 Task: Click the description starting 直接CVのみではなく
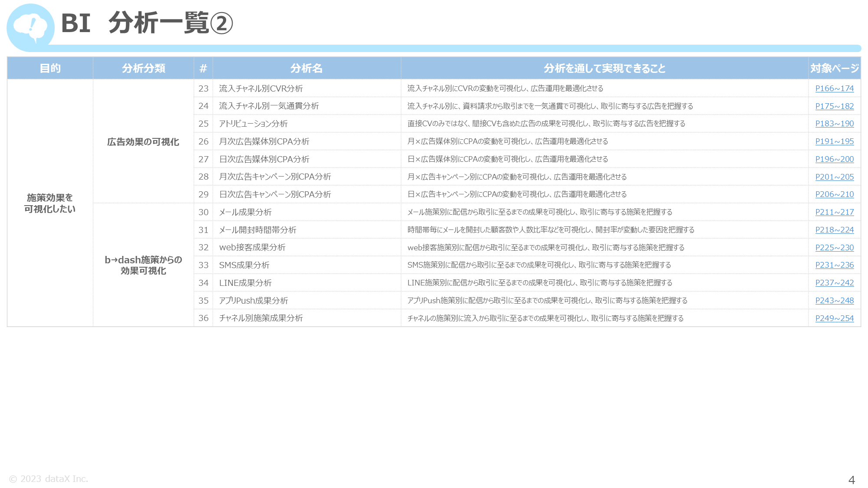[546, 124]
